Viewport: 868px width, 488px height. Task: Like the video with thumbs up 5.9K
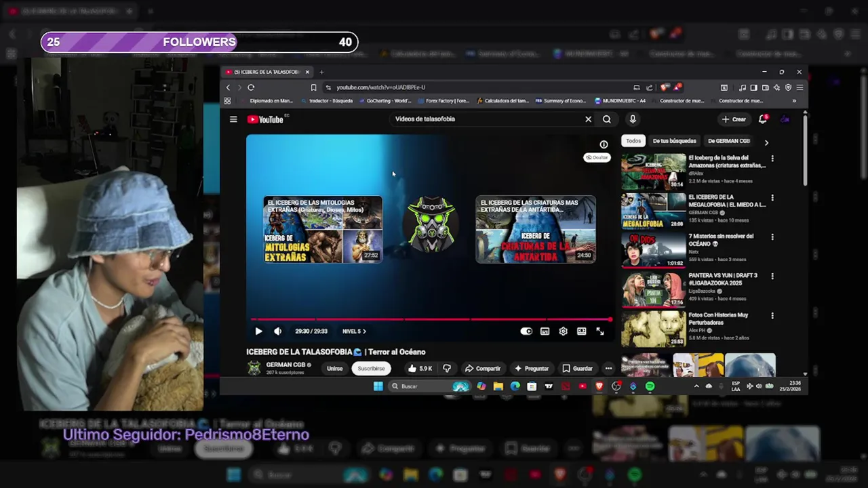coord(420,369)
